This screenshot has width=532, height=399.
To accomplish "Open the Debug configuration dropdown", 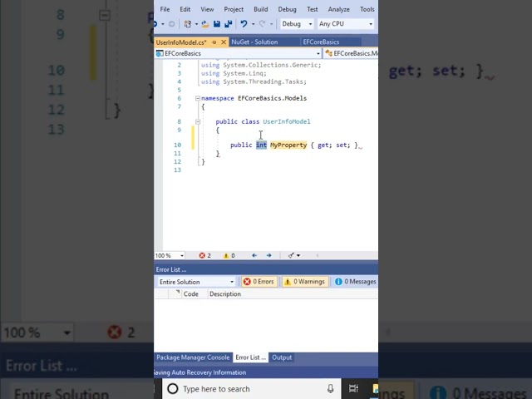I will coord(297,24).
